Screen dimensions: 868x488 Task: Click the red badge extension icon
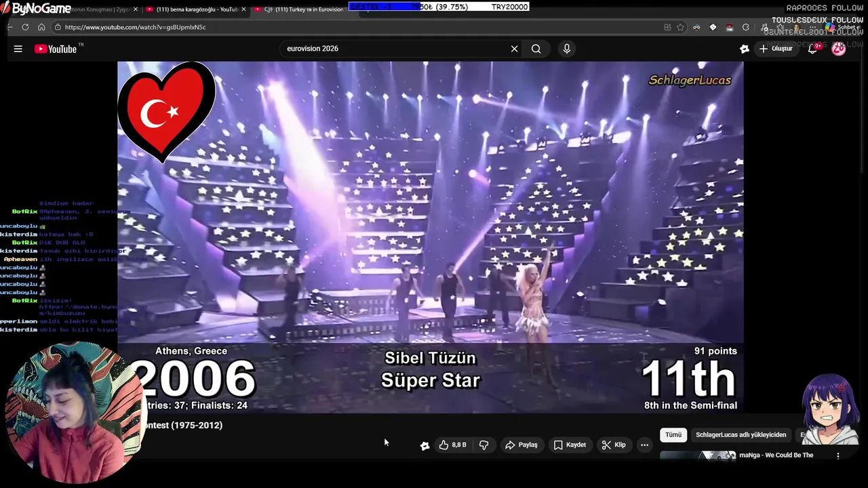pos(729,27)
